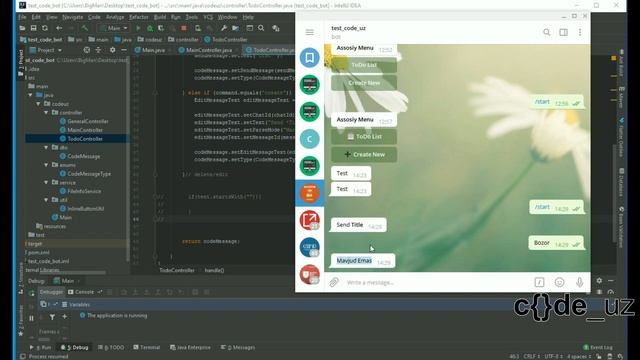
Task: Select CodeMessageType in project tree
Action: tap(89, 173)
